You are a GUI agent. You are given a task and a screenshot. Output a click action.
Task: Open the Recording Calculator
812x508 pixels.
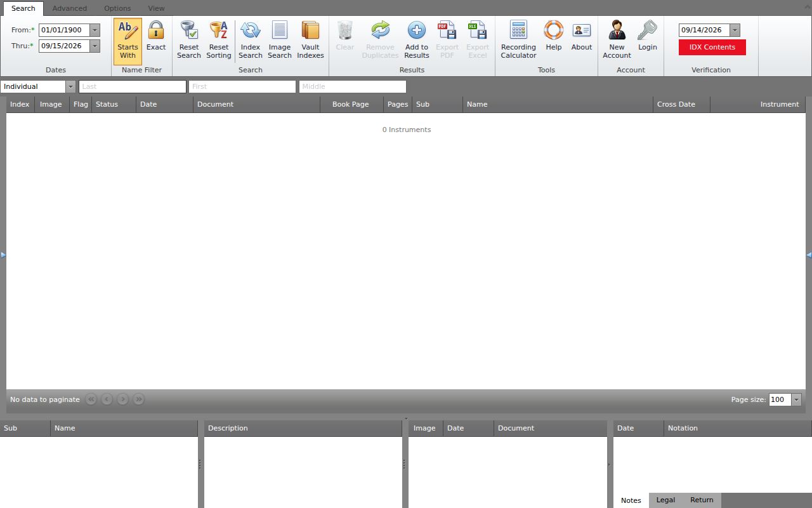click(x=518, y=41)
